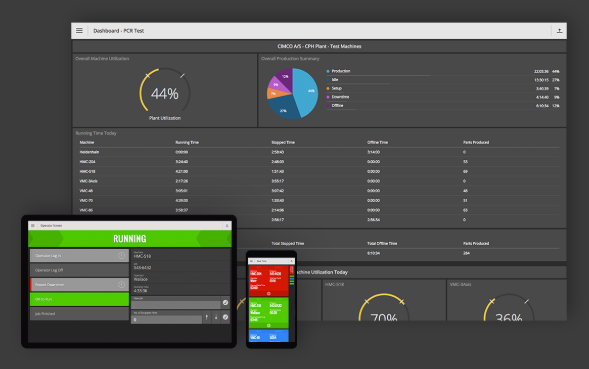Image resolution: width=589 pixels, height=369 pixels.
Task: Decrease scrapped parts with down arrow
Action: tap(216, 317)
